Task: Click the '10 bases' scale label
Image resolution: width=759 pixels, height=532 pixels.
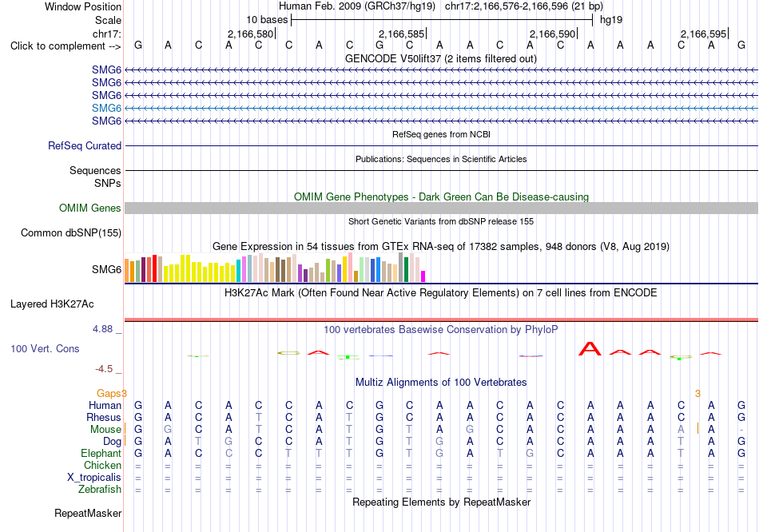Action: [267, 20]
